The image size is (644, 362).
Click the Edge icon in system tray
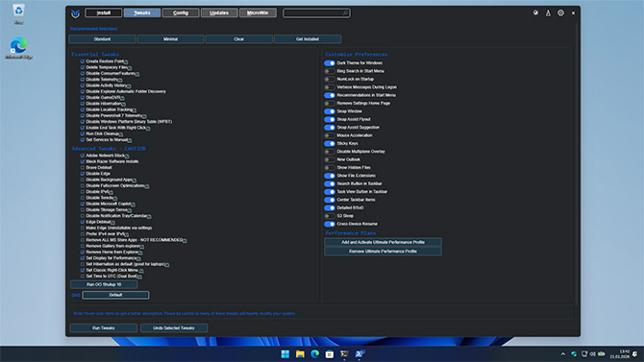[574, 353]
